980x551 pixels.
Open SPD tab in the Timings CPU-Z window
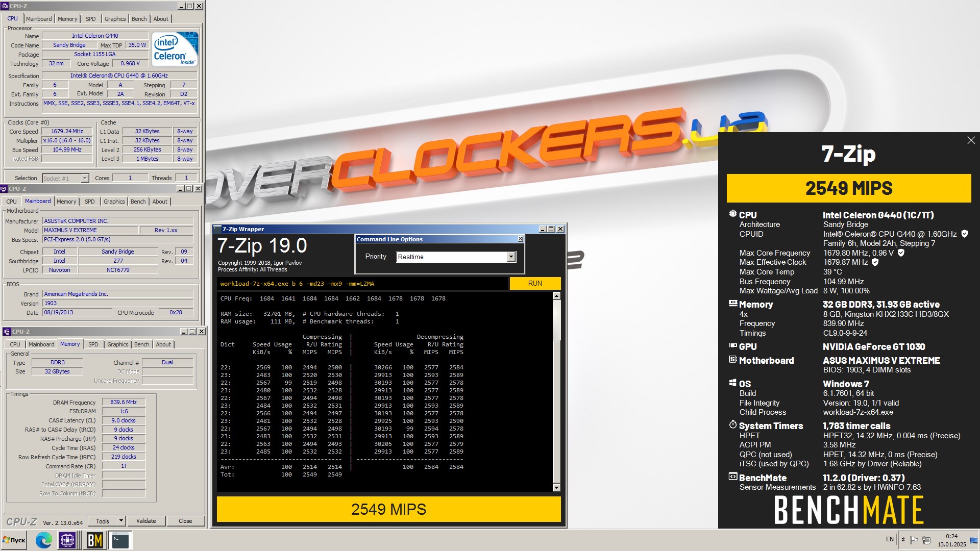[93, 344]
